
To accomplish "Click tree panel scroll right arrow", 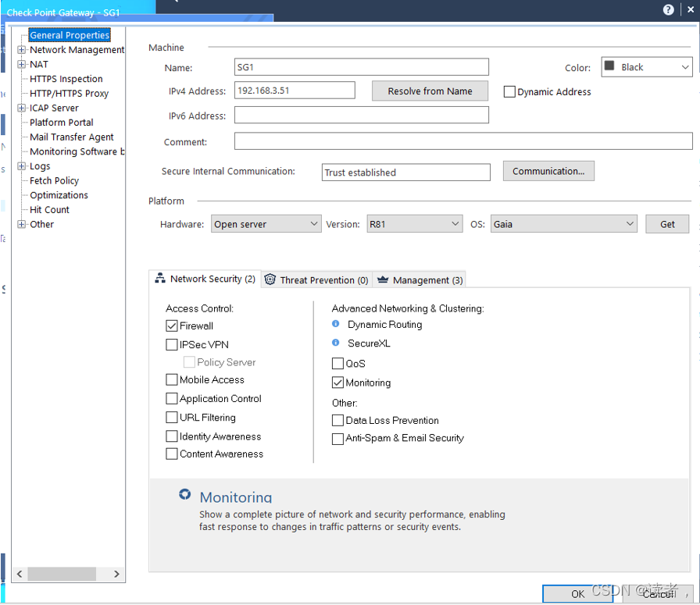I will [116, 574].
